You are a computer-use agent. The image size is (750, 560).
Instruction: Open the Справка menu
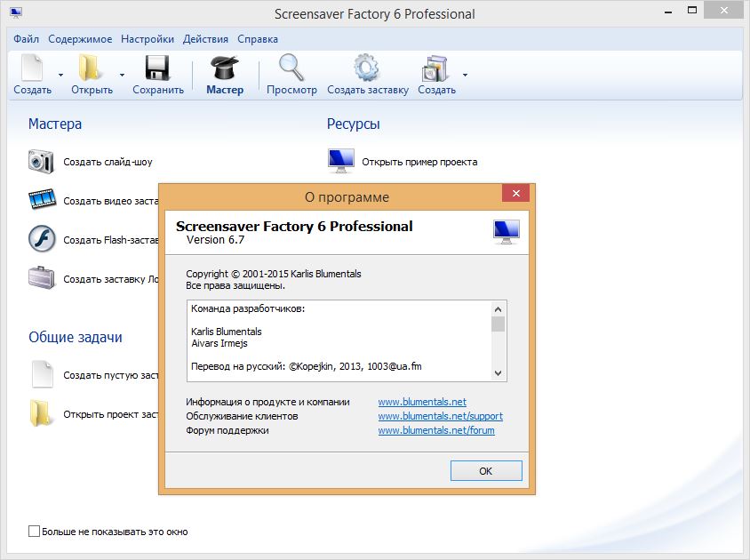tap(258, 39)
